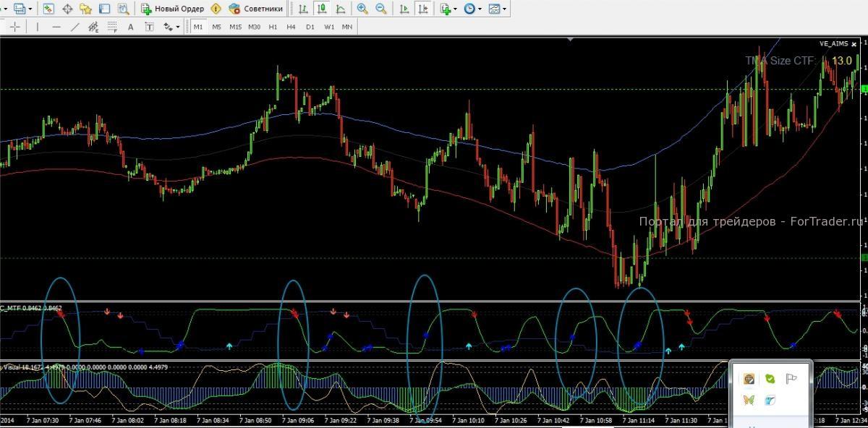Open the Data Window crosshair icon
The height and width of the screenshot is (428, 868).
click(x=67, y=9)
